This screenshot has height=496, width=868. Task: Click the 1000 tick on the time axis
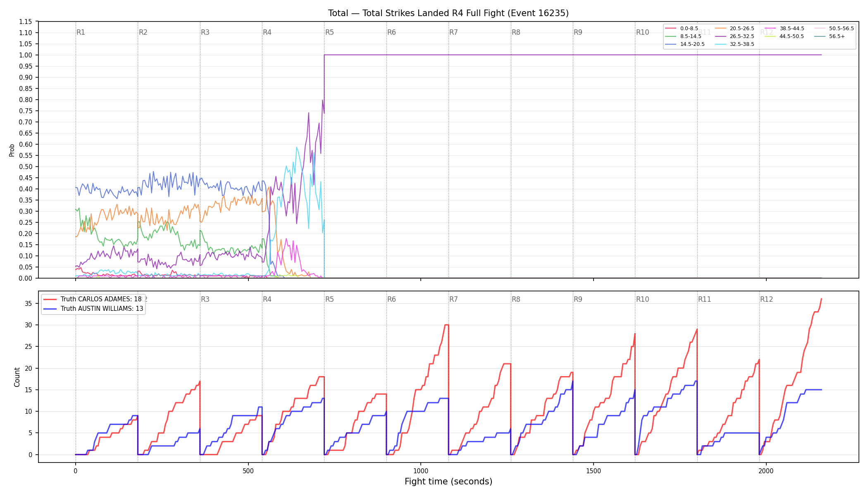pos(421,471)
